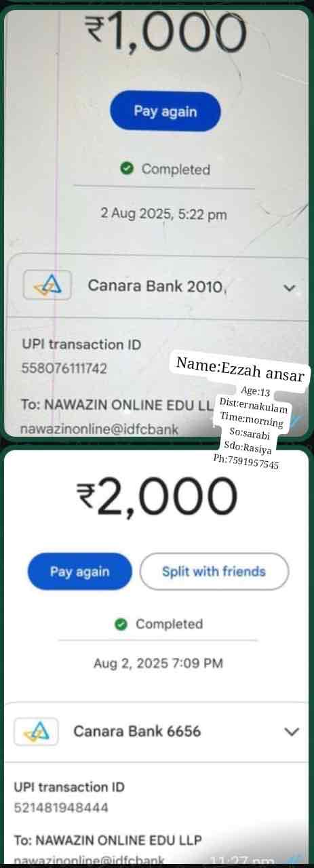Open the Canara Bank 2010 account row
This screenshot has height=868, width=314.
pyautogui.click(x=161, y=287)
